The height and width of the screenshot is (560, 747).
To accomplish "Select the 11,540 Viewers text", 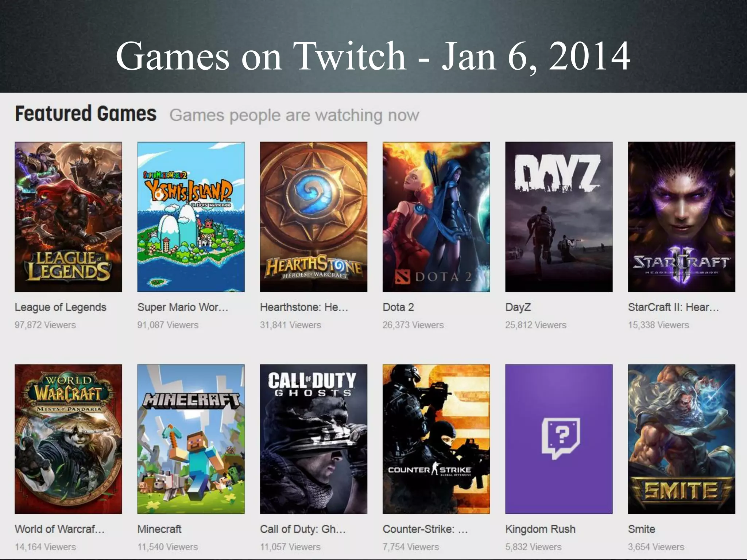I will pyautogui.click(x=167, y=547).
